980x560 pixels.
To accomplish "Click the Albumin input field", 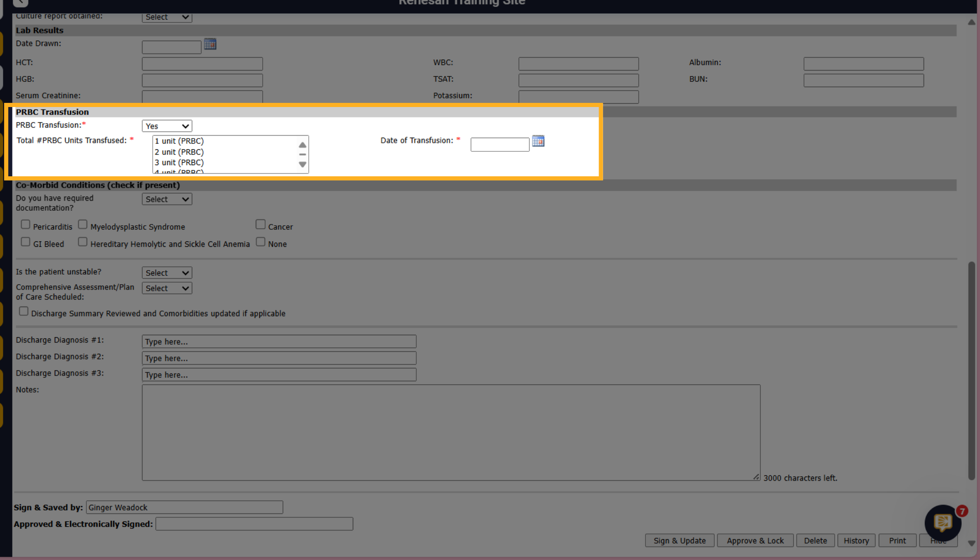I will 863,64.
